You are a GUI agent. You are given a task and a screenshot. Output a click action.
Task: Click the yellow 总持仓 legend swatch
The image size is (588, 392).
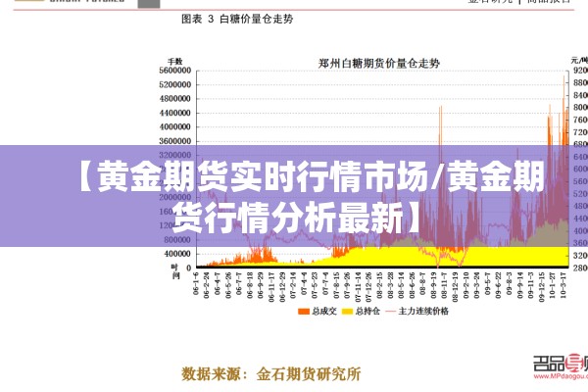pos(348,312)
